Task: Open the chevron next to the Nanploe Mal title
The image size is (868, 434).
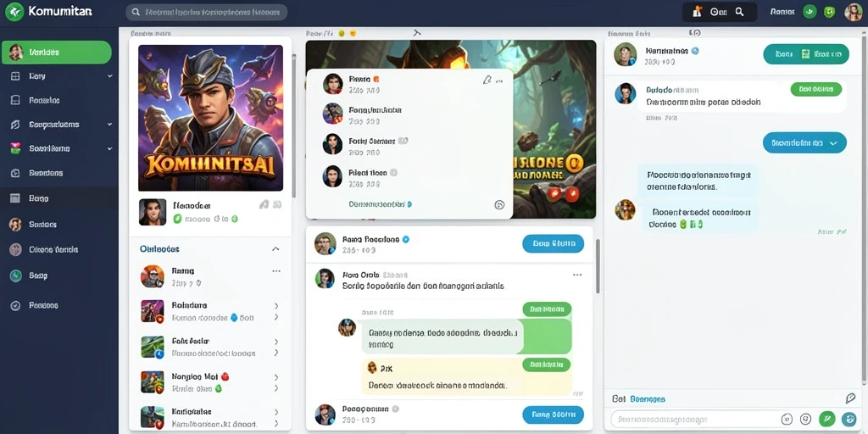Action: coord(276,377)
